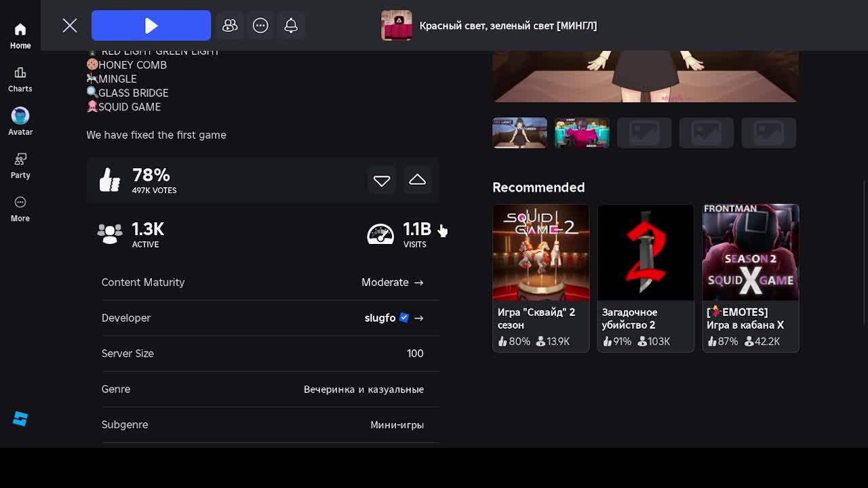Click the active players icon
Image resolution: width=868 pixels, height=488 pixels.
[109, 234]
